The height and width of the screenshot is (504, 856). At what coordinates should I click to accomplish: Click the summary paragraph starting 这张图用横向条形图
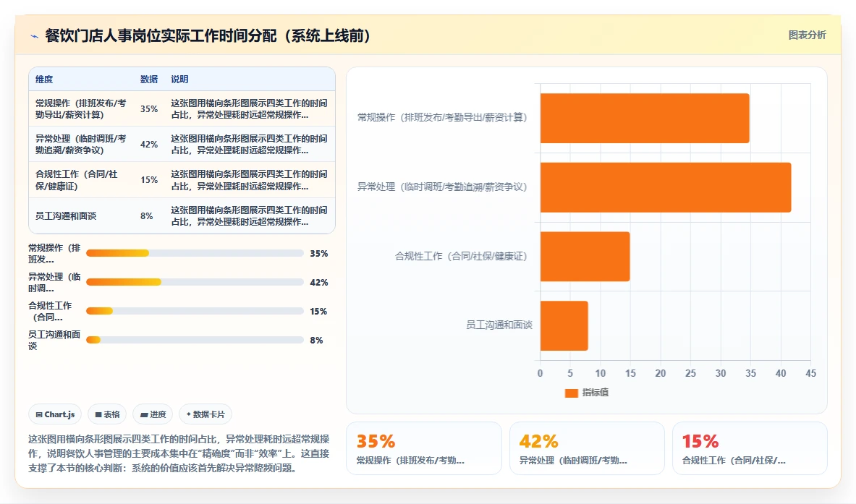click(179, 453)
